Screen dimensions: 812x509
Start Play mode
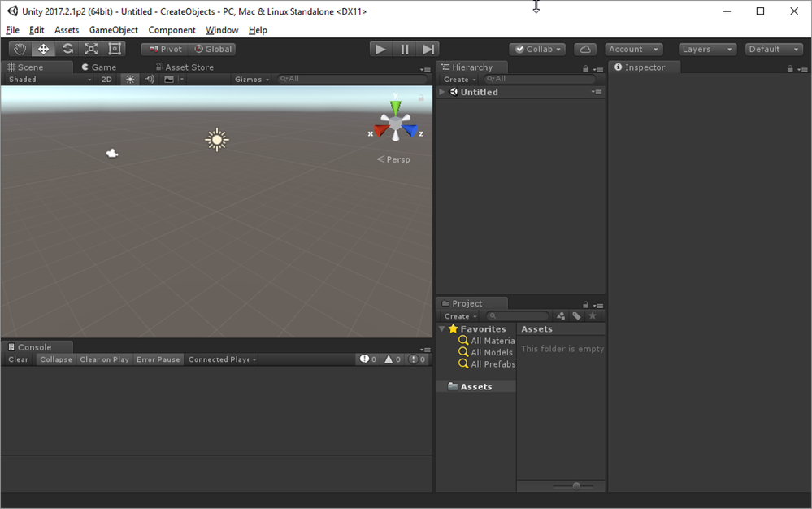tap(380, 49)
